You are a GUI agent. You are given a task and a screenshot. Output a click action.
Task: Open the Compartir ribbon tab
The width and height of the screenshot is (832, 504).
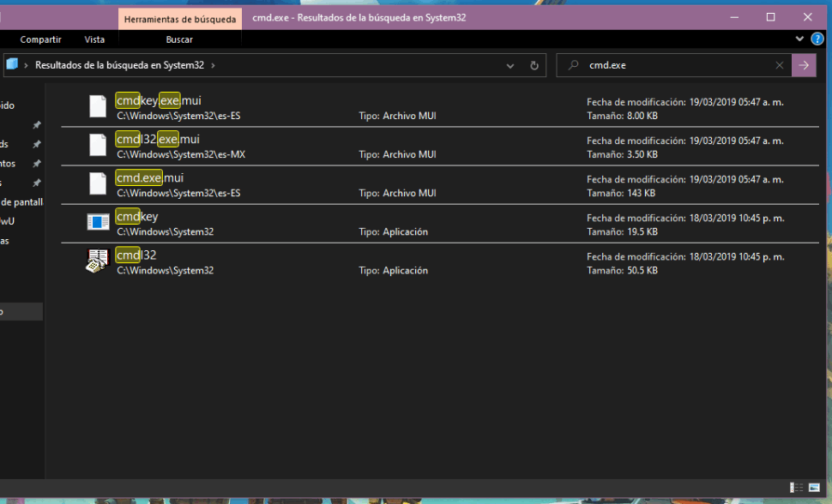coord(41,39)
